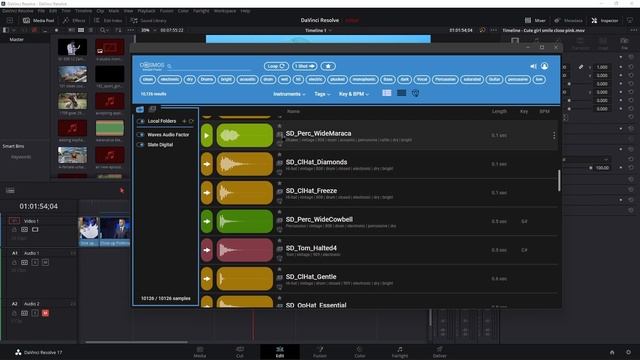The height and width of the screenshot is (360, 640).
Task: Select the 'Percussion' tag pill
Action: 445,79
